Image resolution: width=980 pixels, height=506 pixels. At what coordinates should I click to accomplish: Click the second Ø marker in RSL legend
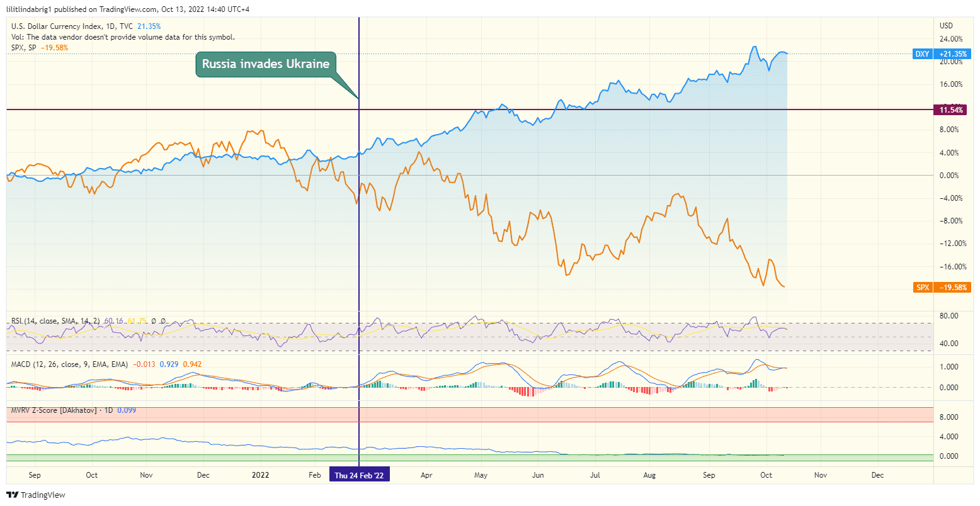click(164, 320)
